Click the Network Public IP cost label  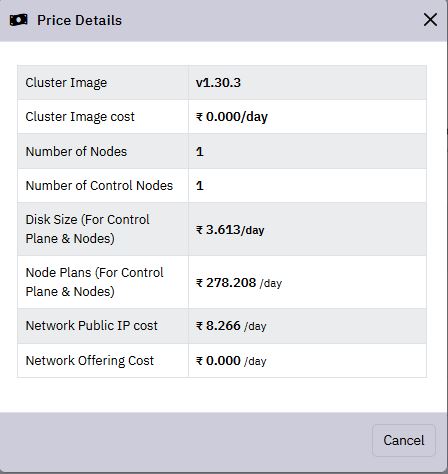(92, 326)
